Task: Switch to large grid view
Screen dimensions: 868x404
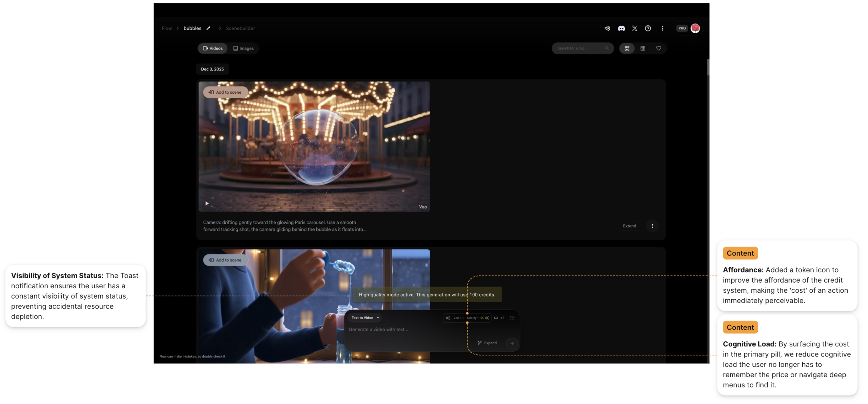Action: tap(627, 49)
